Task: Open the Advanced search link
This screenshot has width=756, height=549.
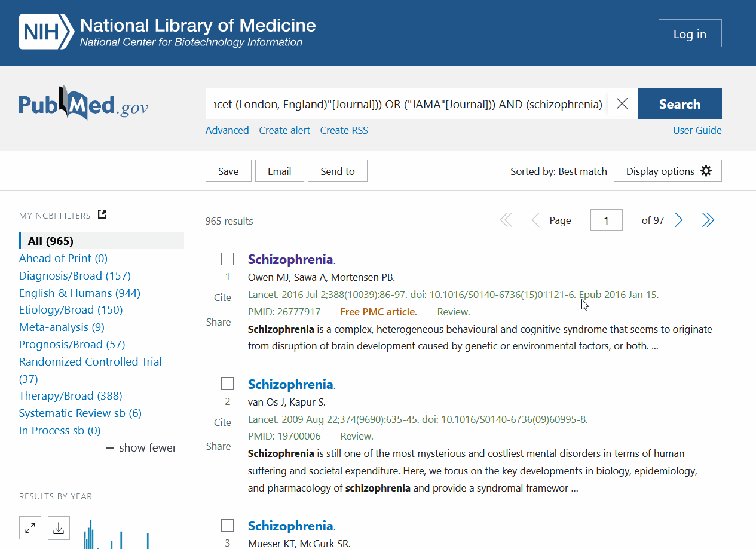Action: point(227,130)
